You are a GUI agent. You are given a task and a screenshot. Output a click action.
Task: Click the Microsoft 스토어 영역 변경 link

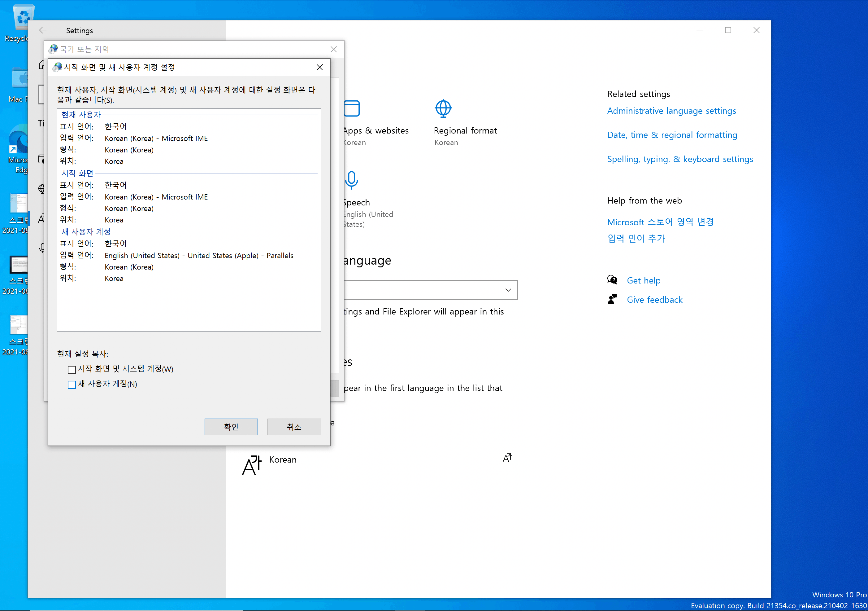point(660,222)
